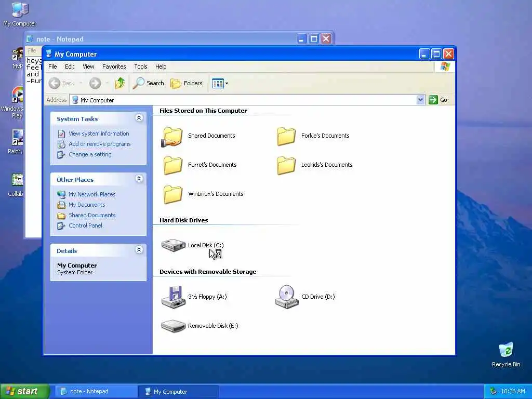The image size is (532, 399).
Task: Click Add or remove programs link
Action: point(99,144)
